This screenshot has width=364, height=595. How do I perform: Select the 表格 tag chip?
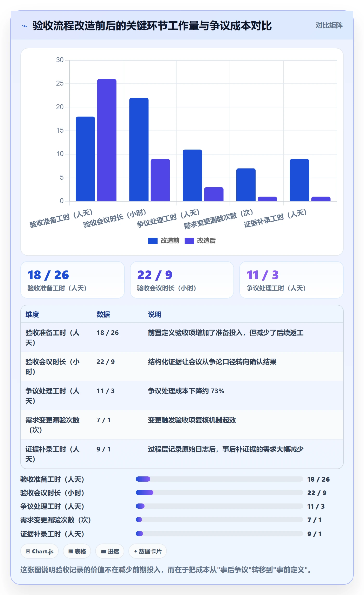(77, 551)
